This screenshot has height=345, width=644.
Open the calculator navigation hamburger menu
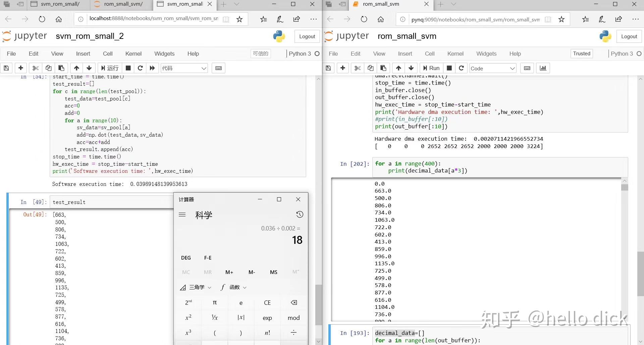[182, 215]
